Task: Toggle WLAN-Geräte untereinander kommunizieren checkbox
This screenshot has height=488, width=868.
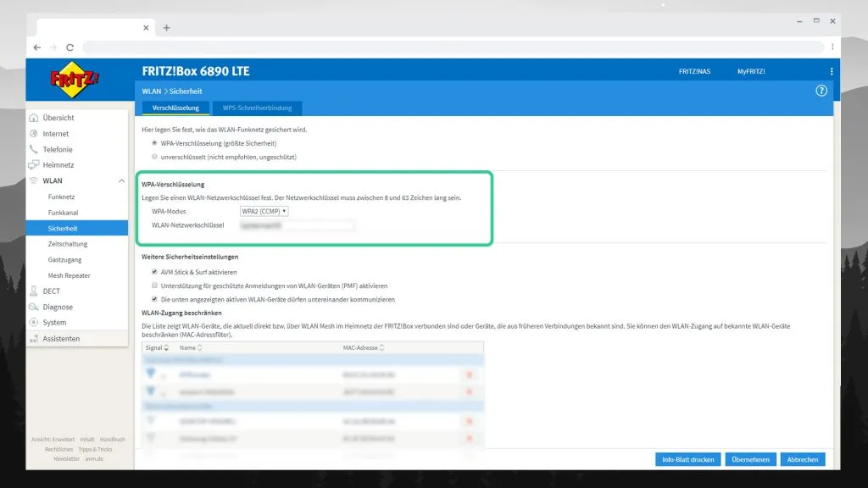Action: (154, 299)
